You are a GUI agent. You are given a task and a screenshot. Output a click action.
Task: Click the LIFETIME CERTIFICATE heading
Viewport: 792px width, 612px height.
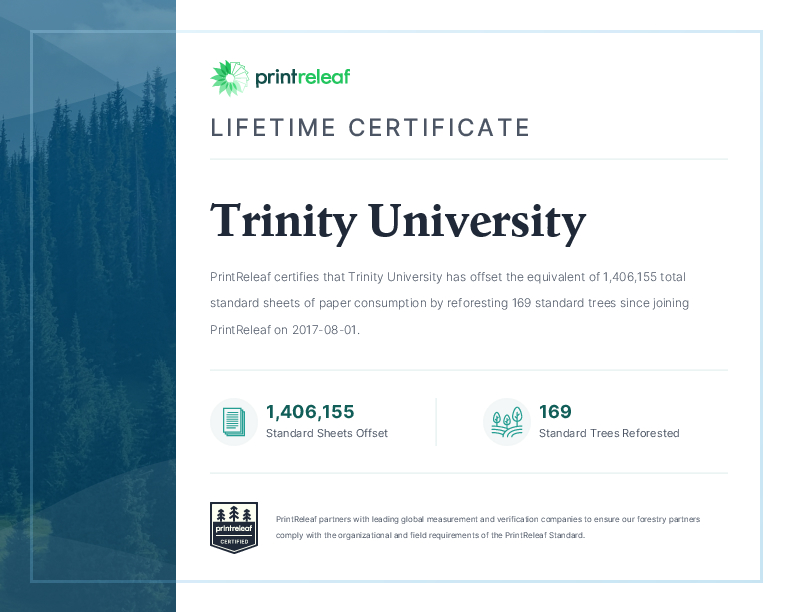tap(370, 128)
